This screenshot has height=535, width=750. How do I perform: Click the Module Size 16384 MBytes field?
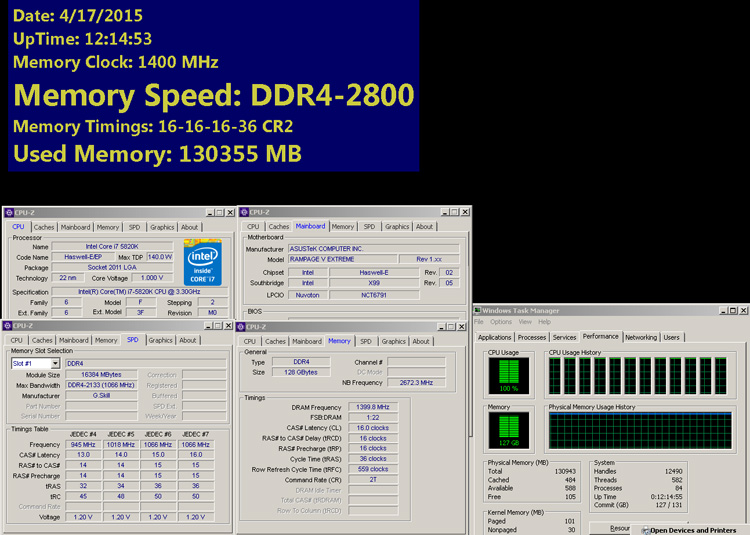(x=101, y=375)
